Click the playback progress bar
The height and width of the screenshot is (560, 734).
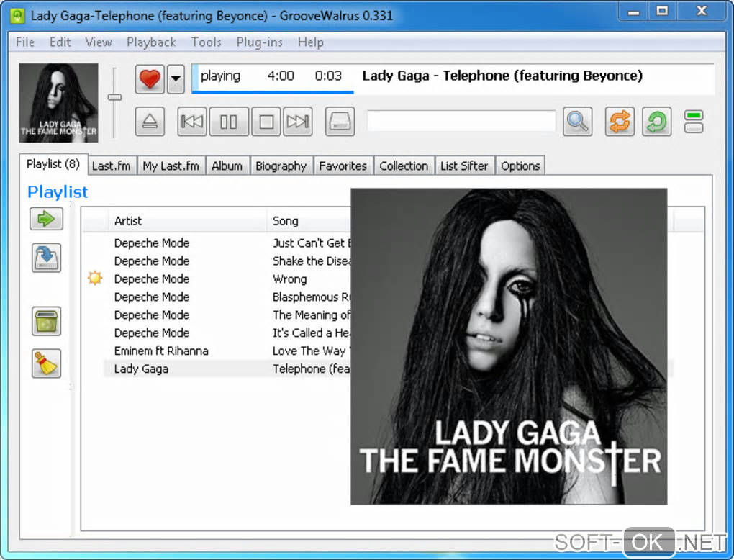(x=273, y=92)
